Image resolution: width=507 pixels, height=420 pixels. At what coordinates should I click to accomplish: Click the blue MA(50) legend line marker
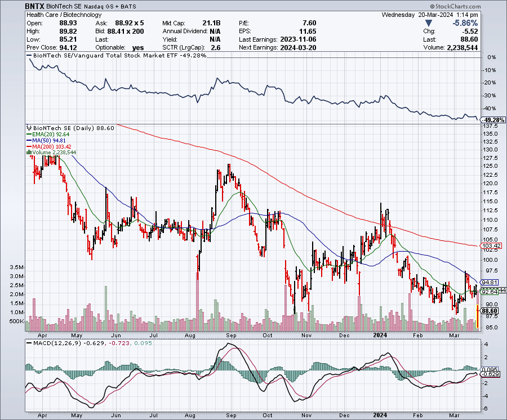tap(29, 141)
